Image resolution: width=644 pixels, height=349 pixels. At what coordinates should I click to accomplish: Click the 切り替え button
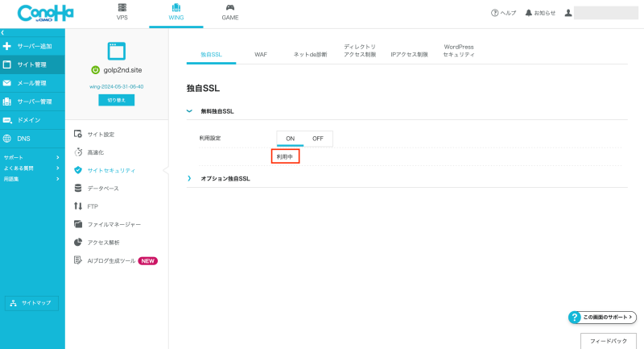(x=117, y=100)
